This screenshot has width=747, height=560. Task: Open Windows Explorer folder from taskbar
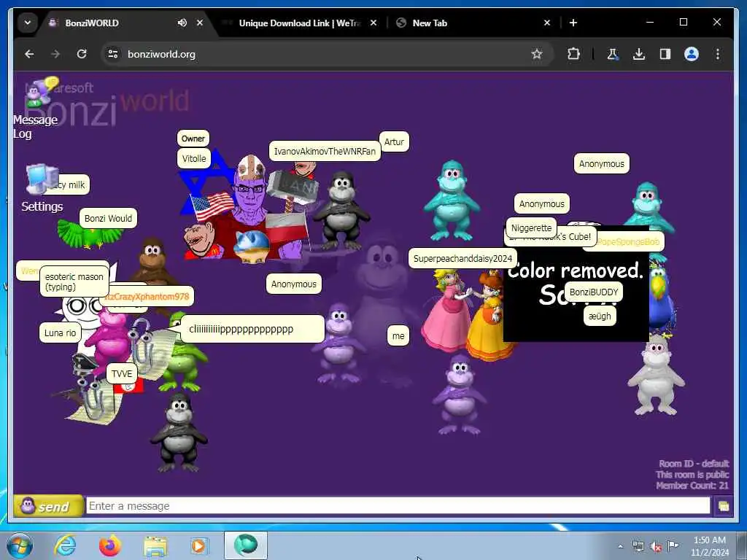point(155,545)
